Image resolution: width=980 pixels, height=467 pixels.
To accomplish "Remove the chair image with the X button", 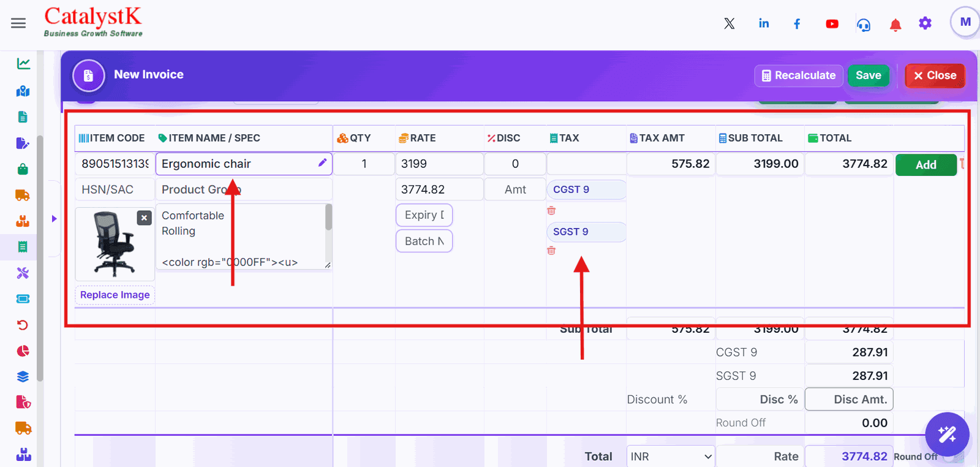I will 144,218.
